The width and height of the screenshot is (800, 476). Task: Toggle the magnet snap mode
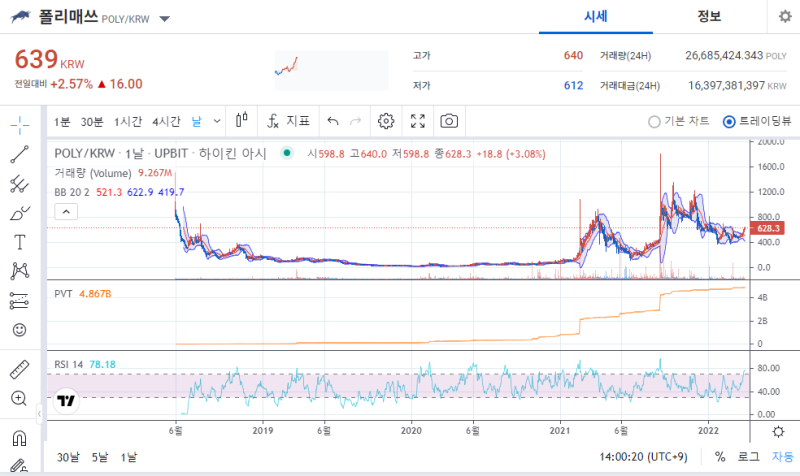19,438
